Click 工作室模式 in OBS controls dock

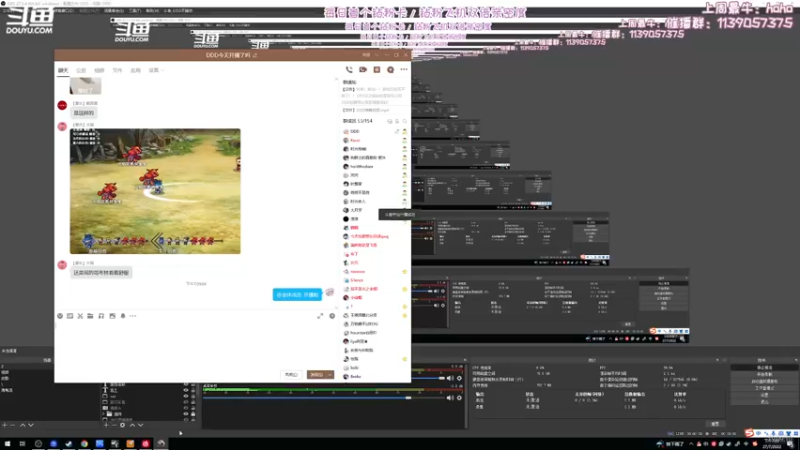[x=764, y=388]
